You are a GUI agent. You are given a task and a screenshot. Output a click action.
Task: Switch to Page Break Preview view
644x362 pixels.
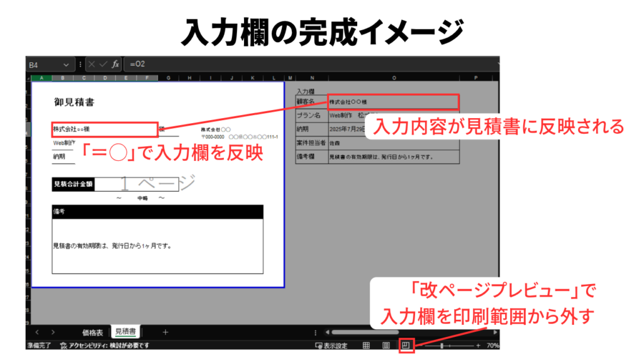click(x=406, y=345)
